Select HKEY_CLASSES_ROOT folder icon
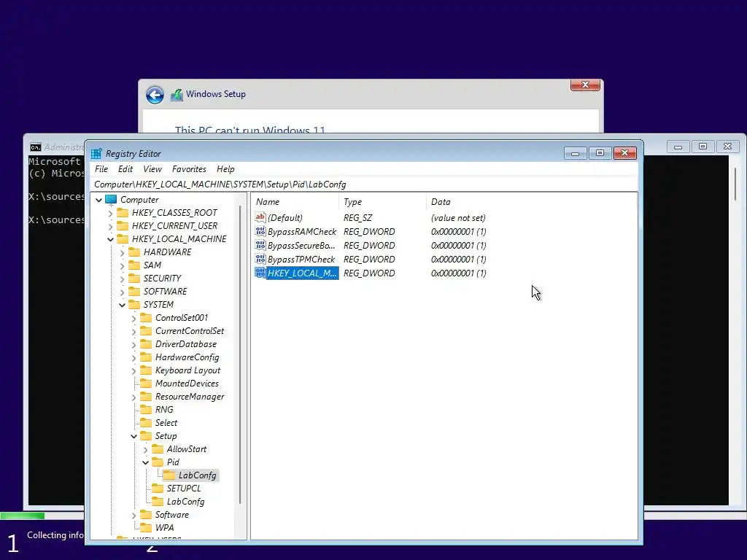 click(123, 212)
